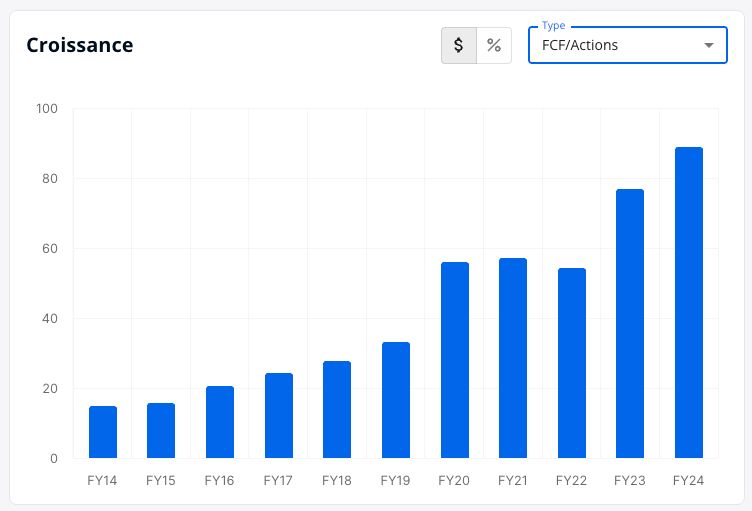Viewport: 752px width, 511px height.
Task: Select the FY19 bar
Action: (396, 400)
